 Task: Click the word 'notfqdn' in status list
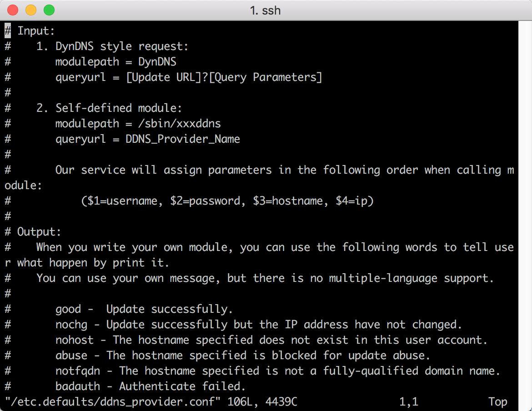78,371
